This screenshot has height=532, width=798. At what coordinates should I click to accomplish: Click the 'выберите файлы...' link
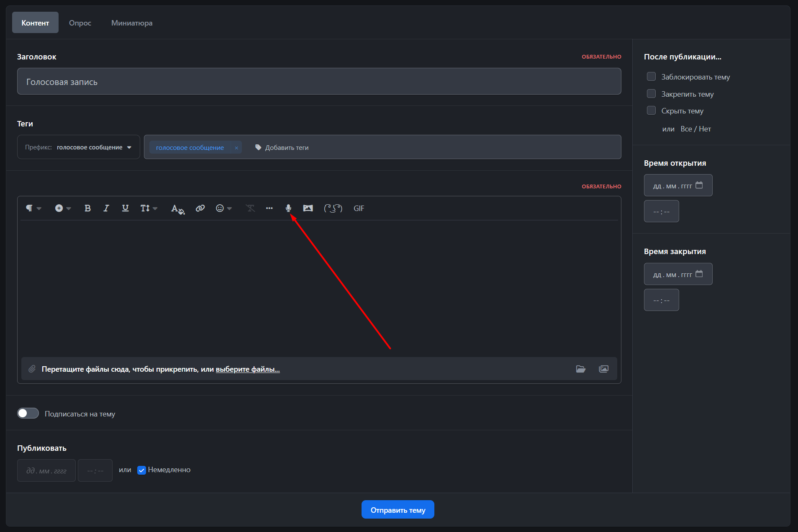(x=248, y=369)
